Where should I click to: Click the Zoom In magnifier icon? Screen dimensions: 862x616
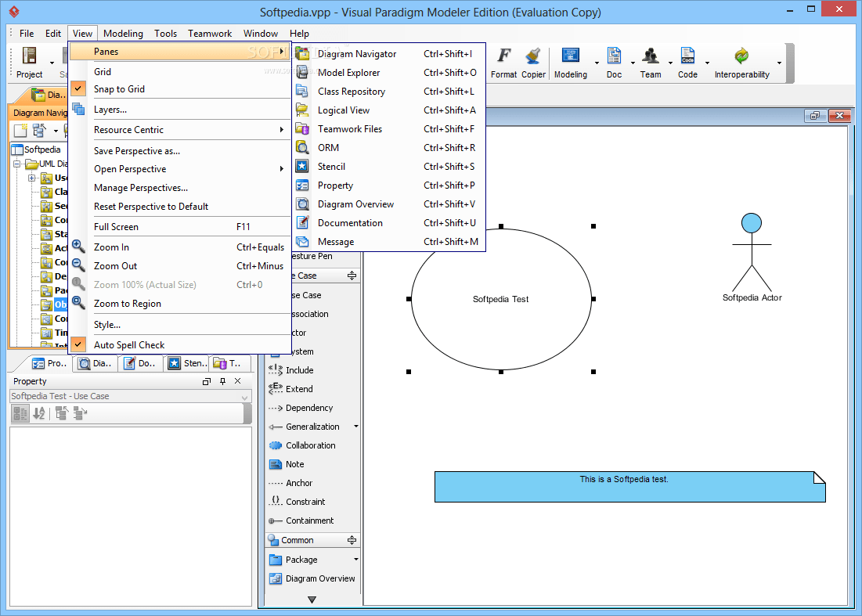(x=78, y=247)
